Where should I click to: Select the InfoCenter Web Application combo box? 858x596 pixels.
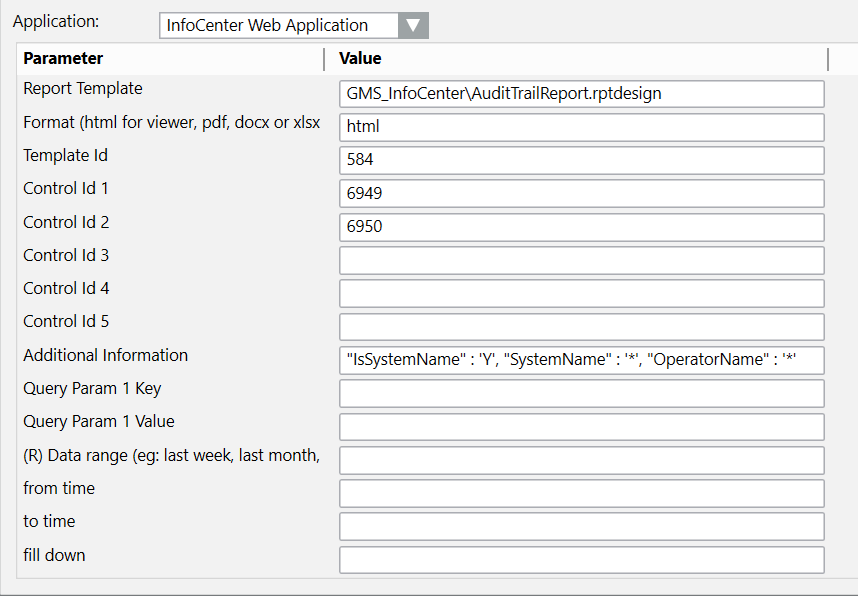click(x=278, y=25)
